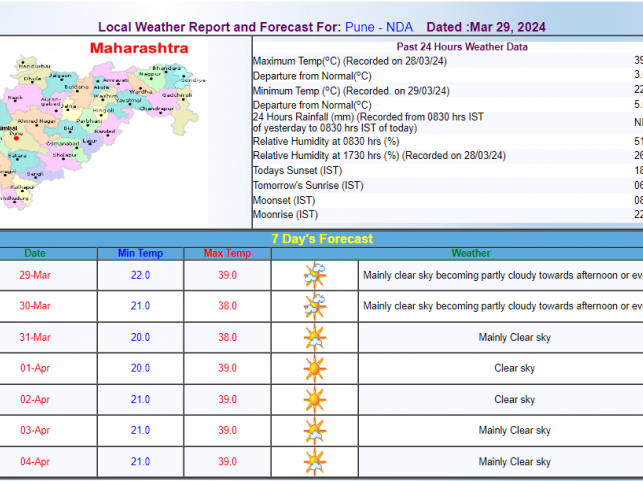Click the Pune - NDA station name
Screen dimensions: 643x481
[379, 26]
